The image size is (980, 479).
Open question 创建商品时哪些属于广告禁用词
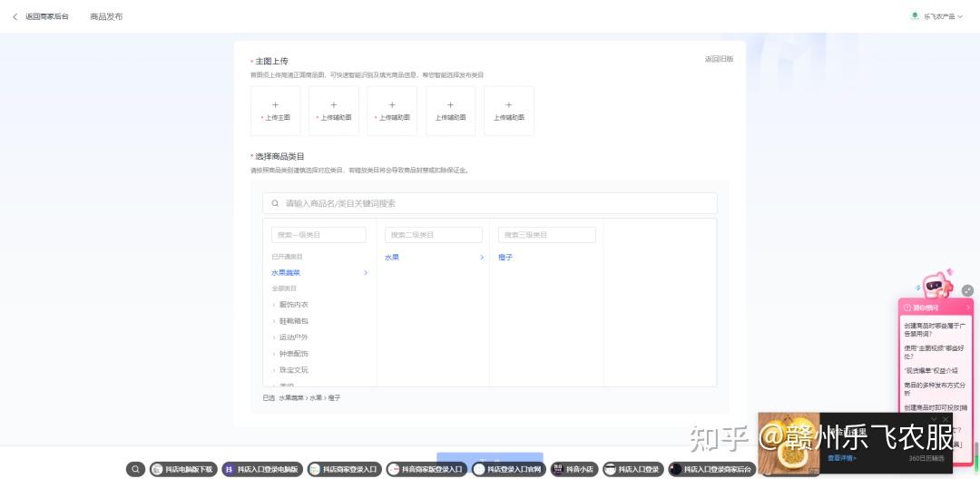(935, 329)
